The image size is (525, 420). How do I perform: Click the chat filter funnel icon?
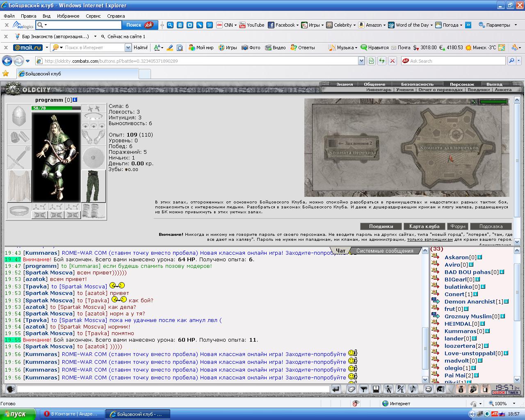(364, 389)
